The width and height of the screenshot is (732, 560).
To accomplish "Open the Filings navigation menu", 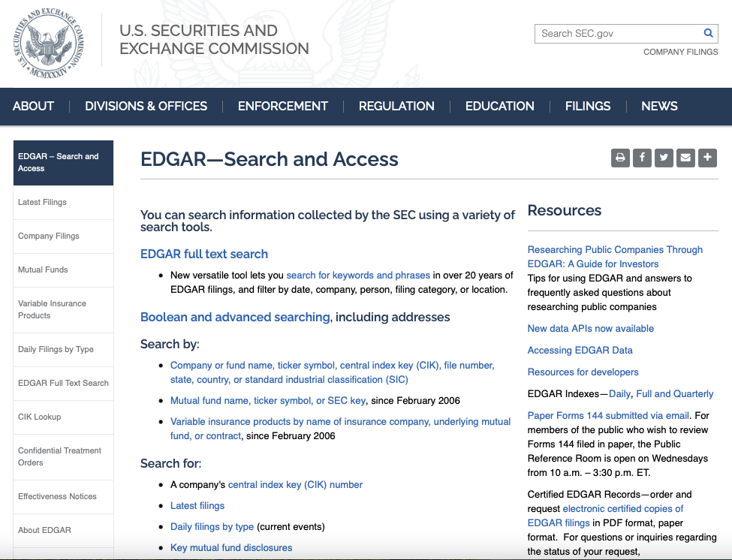I will coord(587,106).
